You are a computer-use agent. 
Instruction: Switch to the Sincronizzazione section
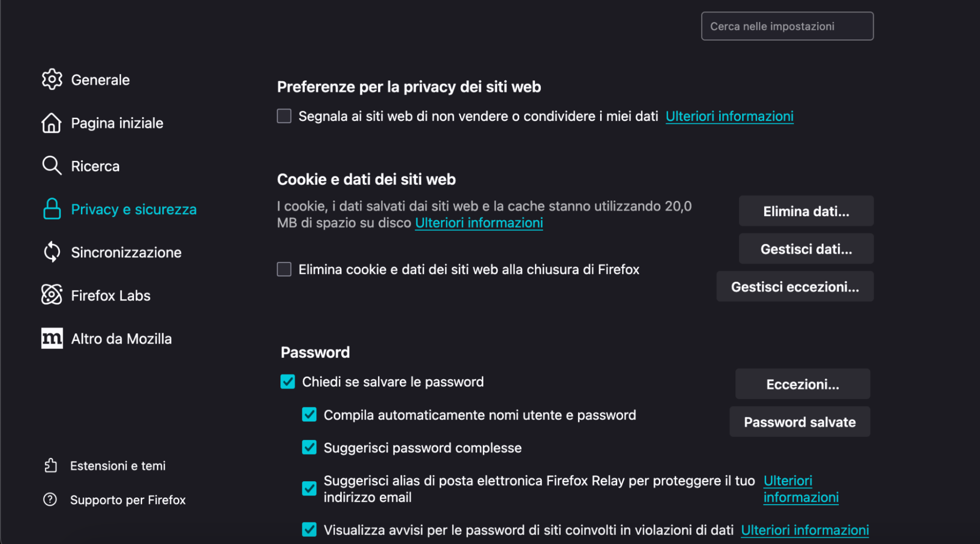[126, 252]
